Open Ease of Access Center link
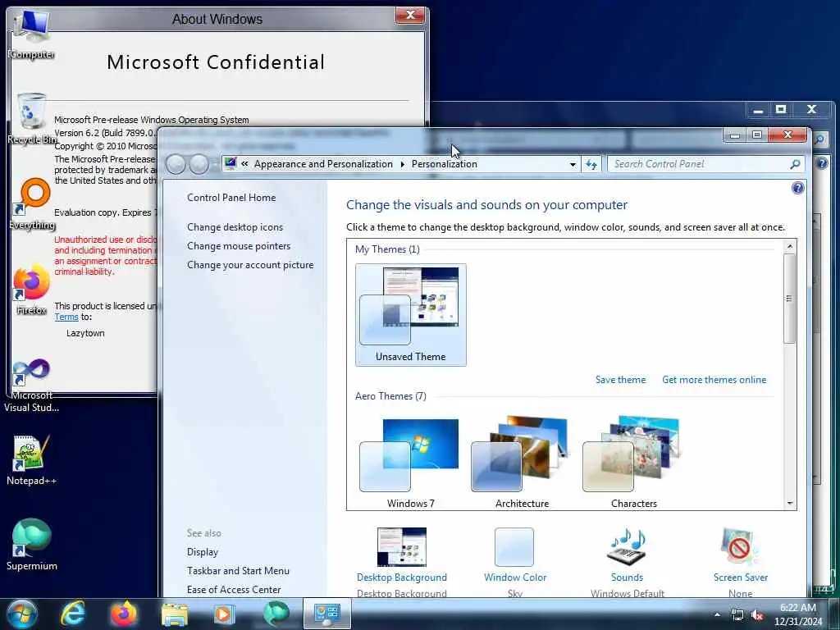 click(234, 590)
